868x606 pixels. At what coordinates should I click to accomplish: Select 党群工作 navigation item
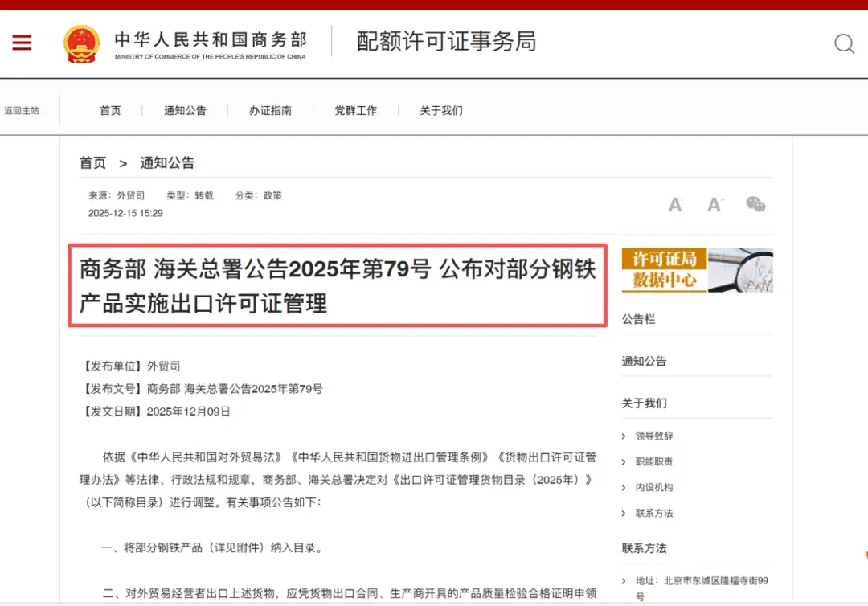[x=355, y=111]
